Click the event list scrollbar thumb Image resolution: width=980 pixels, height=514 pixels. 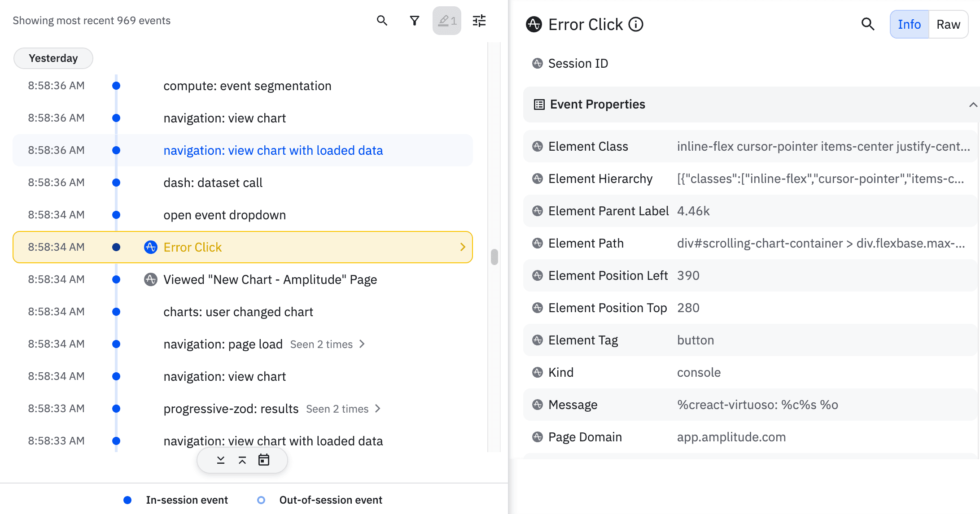[x=494, y=257]
